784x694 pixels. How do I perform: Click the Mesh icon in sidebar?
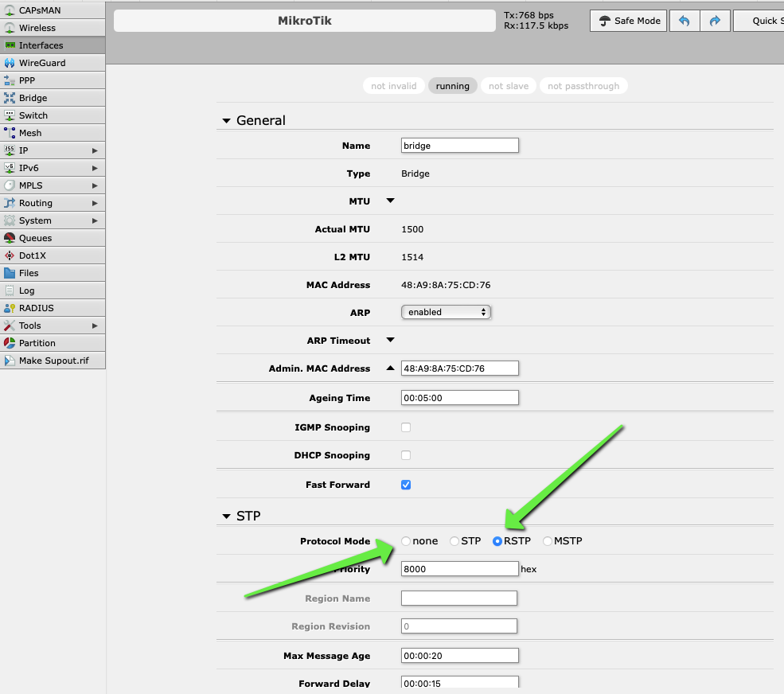(10, 133)
